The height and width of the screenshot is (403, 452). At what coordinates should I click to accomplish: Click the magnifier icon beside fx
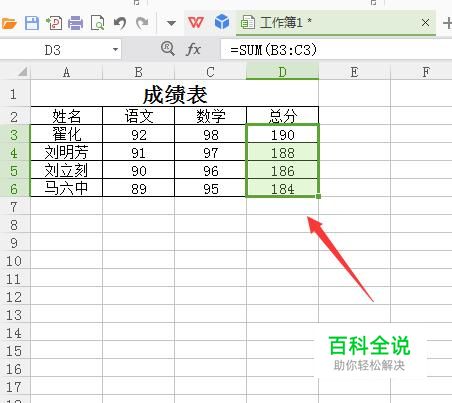tap(167, 49)
